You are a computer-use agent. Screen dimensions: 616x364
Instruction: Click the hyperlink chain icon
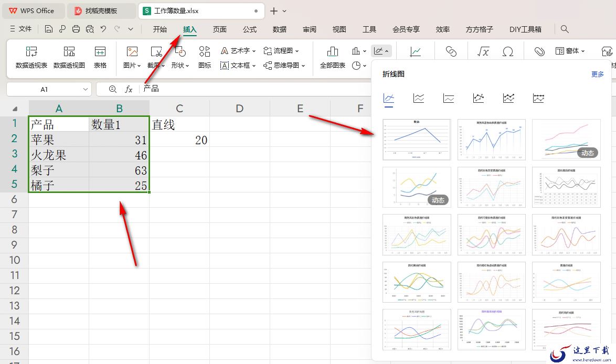[451, 51]
